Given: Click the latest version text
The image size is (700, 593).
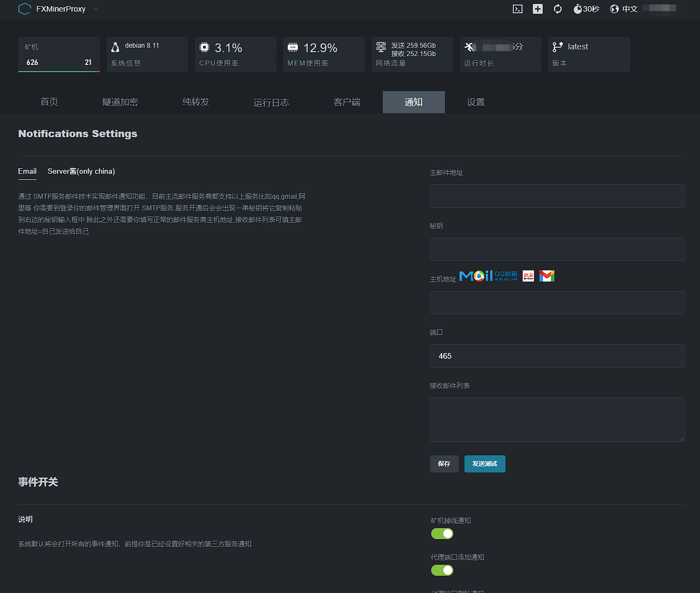Looking at the screenshot, I should 578,47.
